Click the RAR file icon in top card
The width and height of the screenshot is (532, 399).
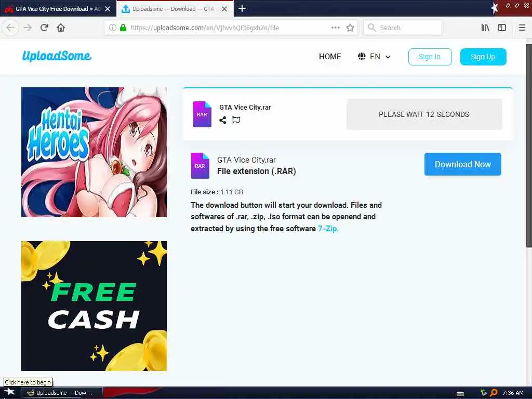tap(202, 114)
